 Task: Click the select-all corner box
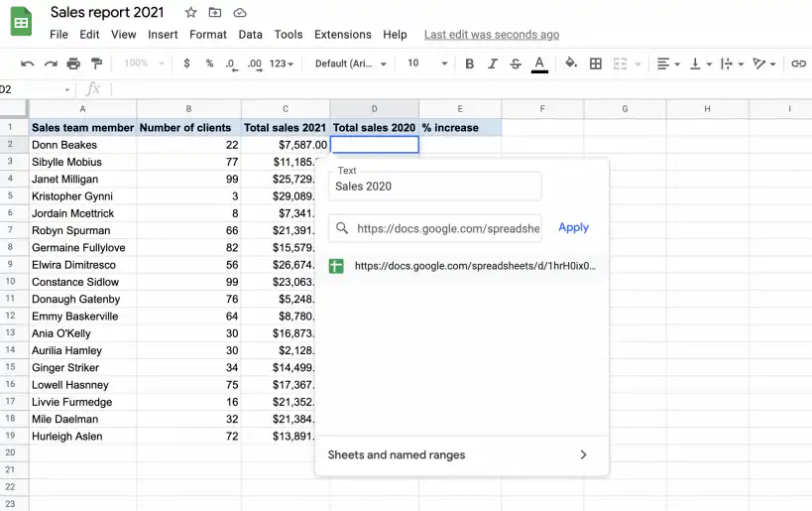click(13, 108)
